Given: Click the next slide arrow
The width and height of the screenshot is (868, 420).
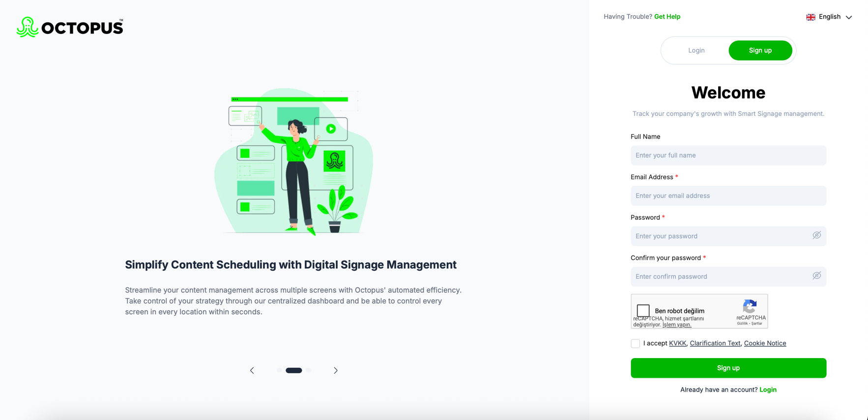Looking at the screenshot, I should coord(336,370).
